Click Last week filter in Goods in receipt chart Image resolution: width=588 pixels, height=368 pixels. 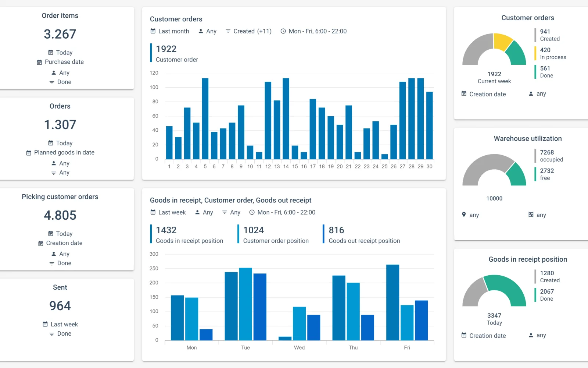click(168, 212)
